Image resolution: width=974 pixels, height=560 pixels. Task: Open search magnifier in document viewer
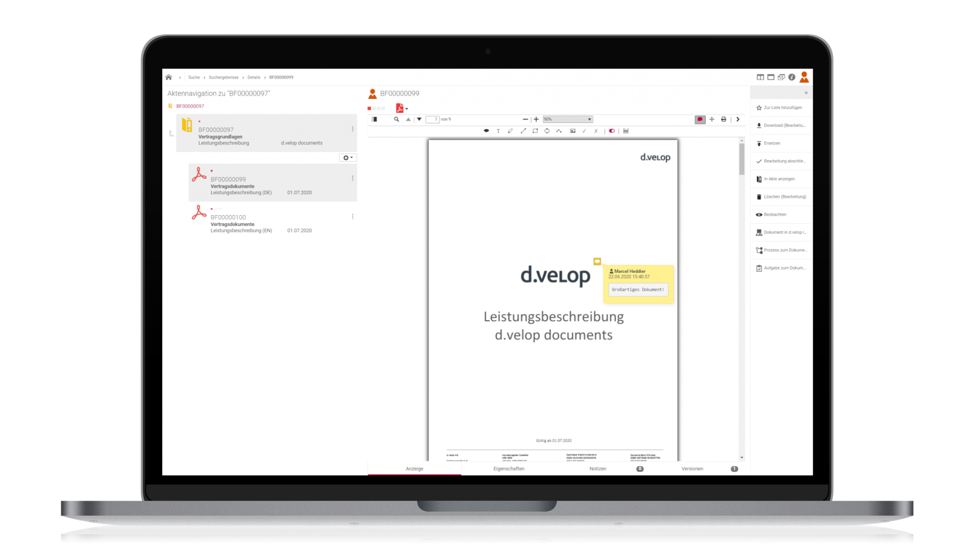(396, 119)
